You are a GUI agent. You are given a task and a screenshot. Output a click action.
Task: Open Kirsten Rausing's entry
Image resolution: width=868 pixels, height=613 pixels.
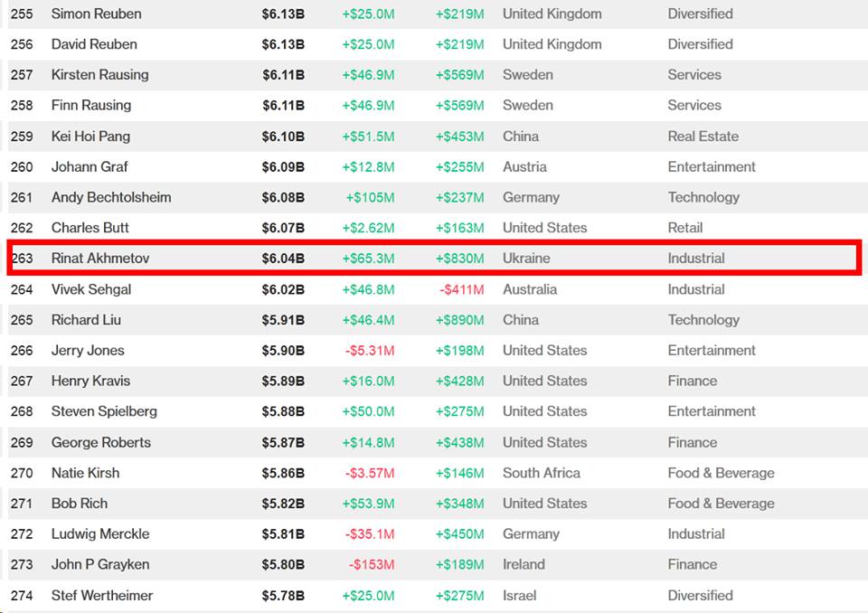[x=99, y=75]
